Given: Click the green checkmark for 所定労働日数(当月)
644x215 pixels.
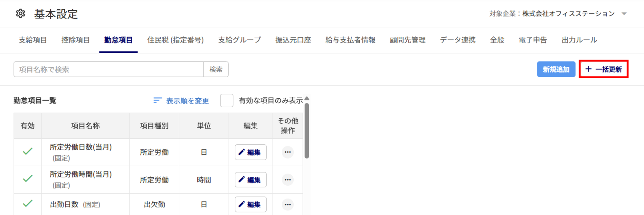Looking at the screenshot, I should pyautogui.click(x=28, y=151).
